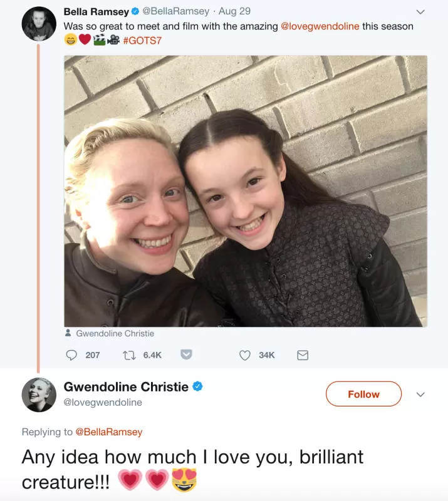The image size is (448, 501).
Task: Click the tagged person icon under photo
Action: tap(69, 333)
